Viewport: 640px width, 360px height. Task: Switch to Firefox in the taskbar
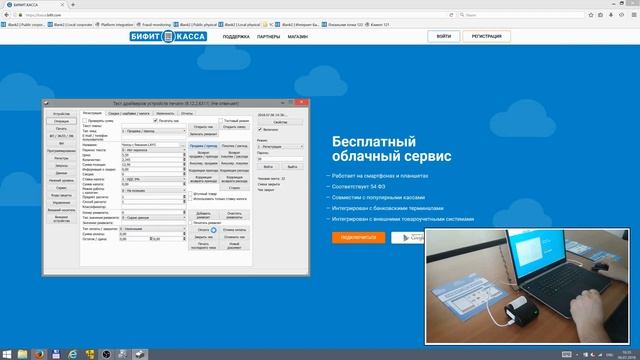coord(39,354)
